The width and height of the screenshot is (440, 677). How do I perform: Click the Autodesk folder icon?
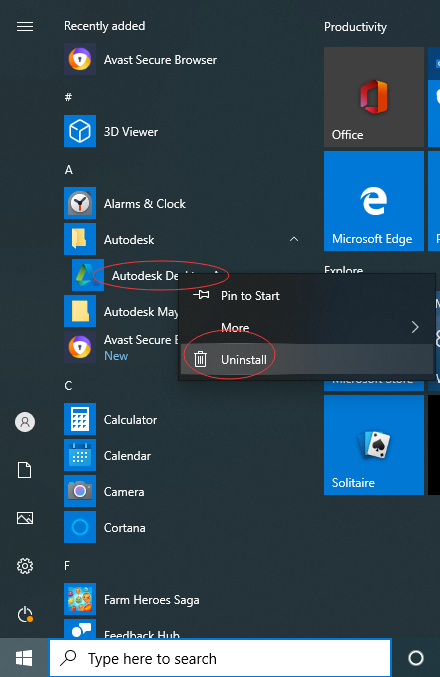click(80, 239)
